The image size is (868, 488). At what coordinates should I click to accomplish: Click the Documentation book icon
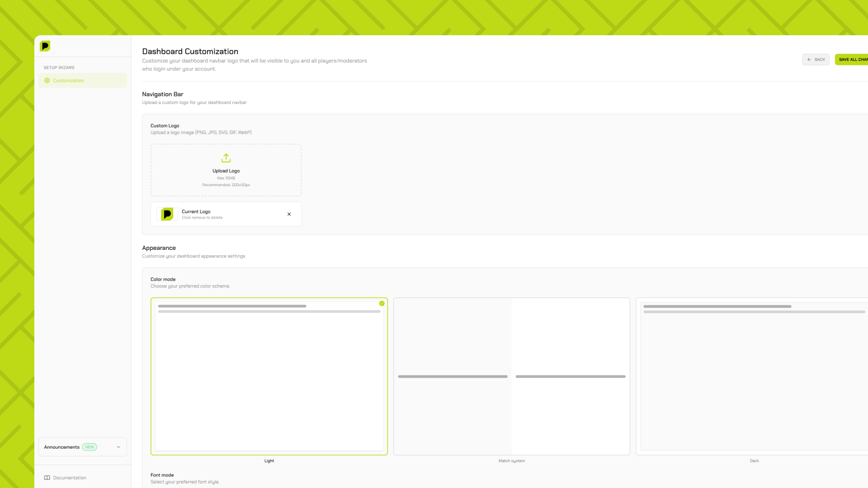[x=47, y=478]
